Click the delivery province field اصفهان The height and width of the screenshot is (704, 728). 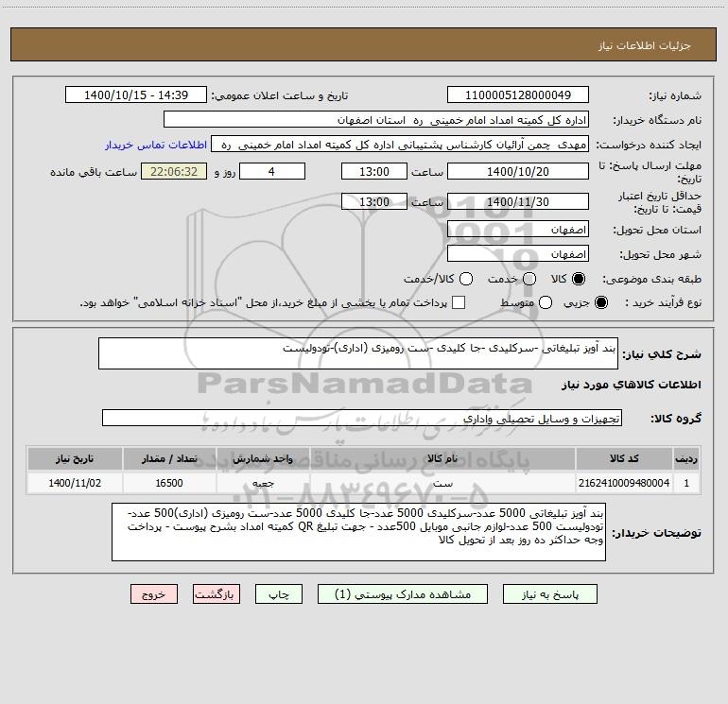click(518, 229)
